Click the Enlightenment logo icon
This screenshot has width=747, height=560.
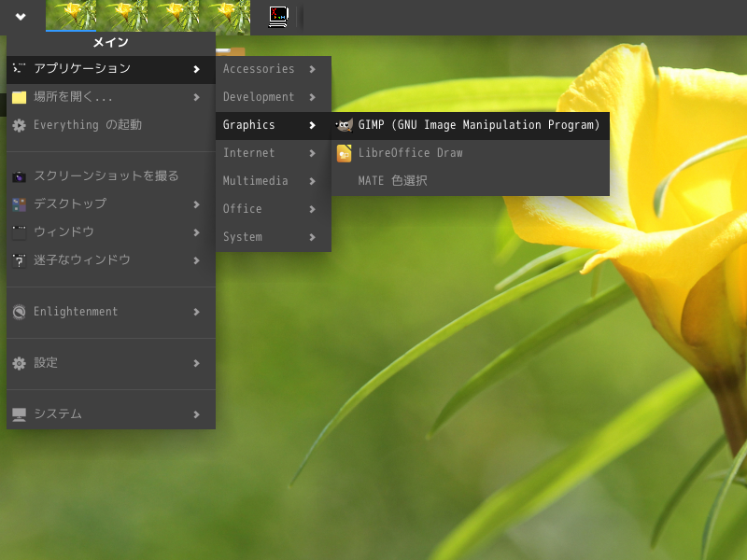click(x=19, y=312)
